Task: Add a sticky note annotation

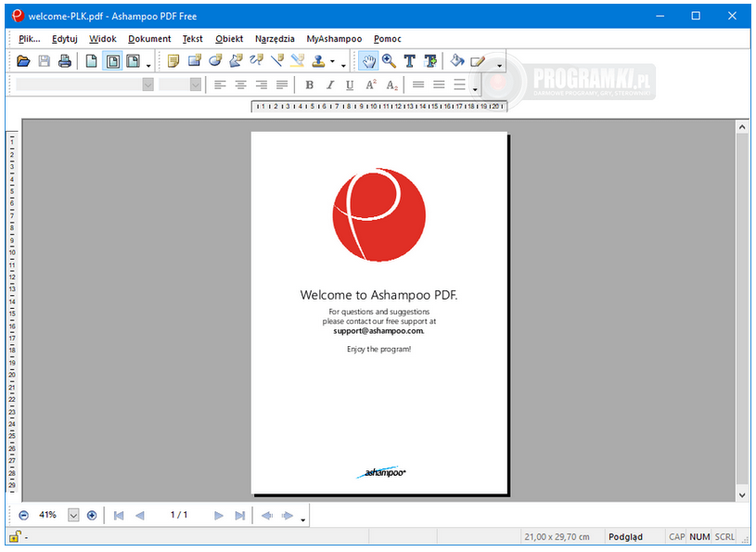Action: click(x=173, y=60)
